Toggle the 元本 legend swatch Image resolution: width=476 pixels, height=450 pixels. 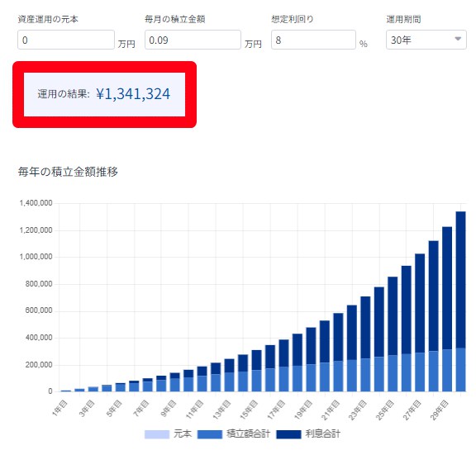157,434
